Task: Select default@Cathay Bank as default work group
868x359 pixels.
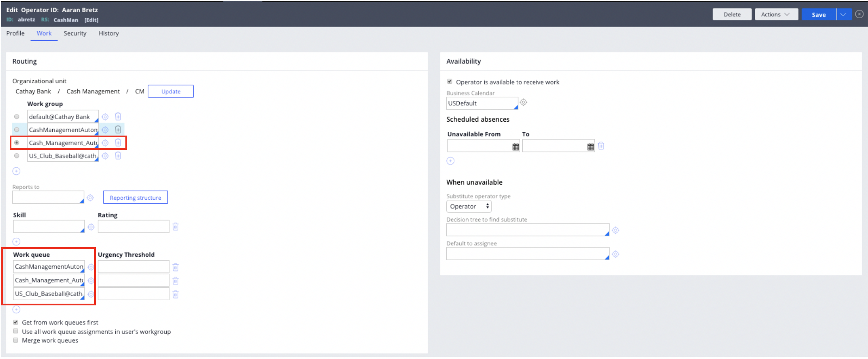Action: pos(17,117)
